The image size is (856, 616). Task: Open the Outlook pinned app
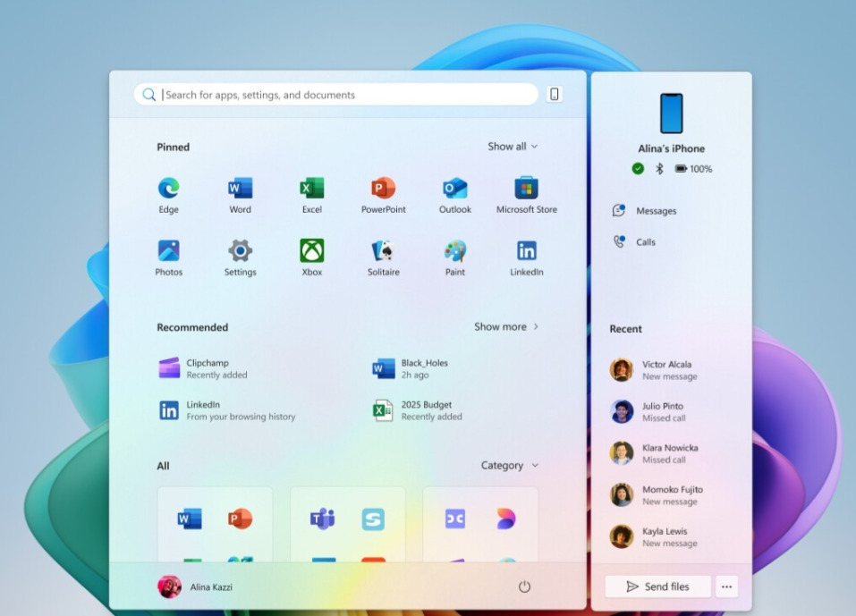(x=454, y=195)
